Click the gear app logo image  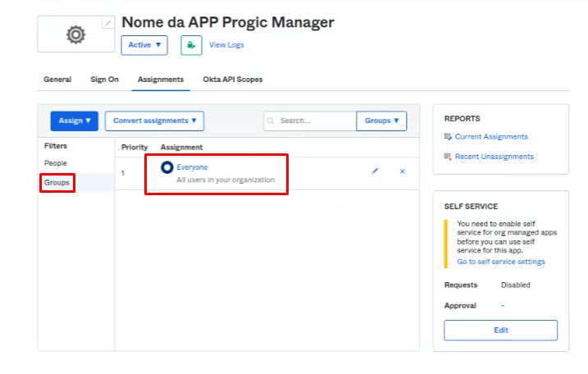click(x=75, y=35)
